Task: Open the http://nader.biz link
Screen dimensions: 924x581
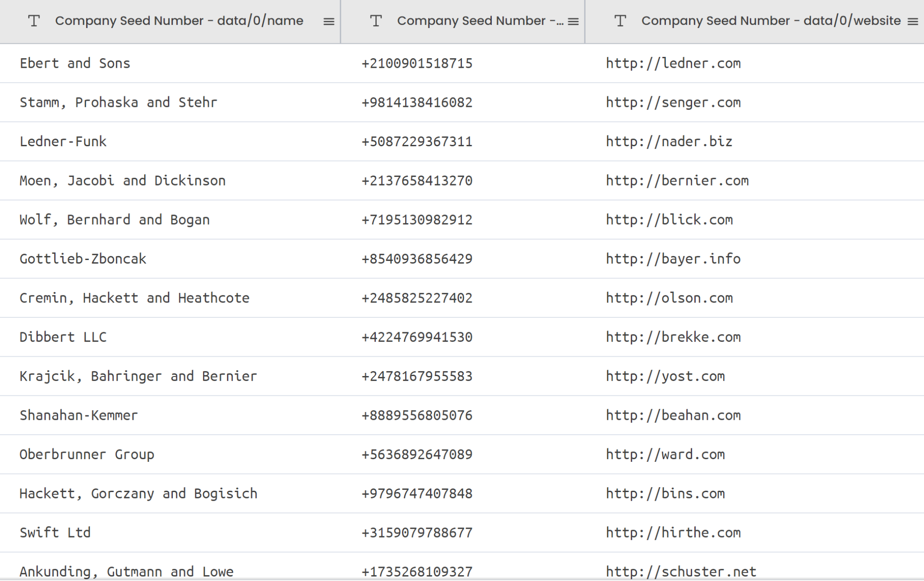Action: (x=669, y=141)
